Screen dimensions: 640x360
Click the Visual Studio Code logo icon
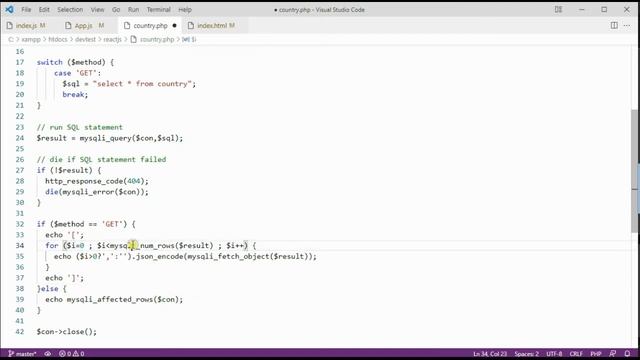pyautogui.click(x=9, y=9)
